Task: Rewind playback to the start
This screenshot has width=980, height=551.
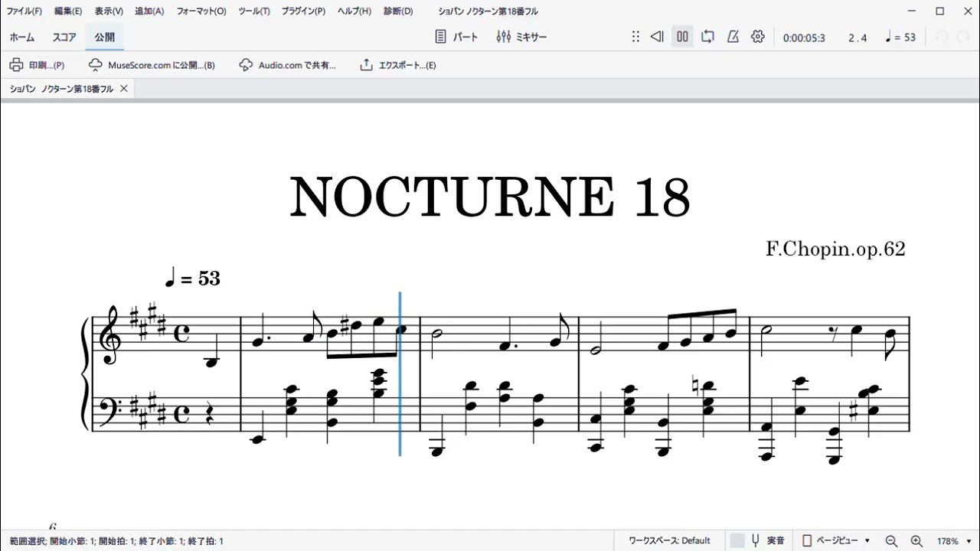Action: click(x=657, y=37)
